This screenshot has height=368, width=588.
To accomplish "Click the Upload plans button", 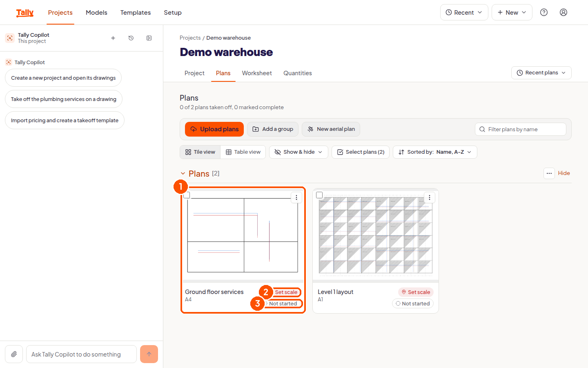I will (x=214, y=129).
